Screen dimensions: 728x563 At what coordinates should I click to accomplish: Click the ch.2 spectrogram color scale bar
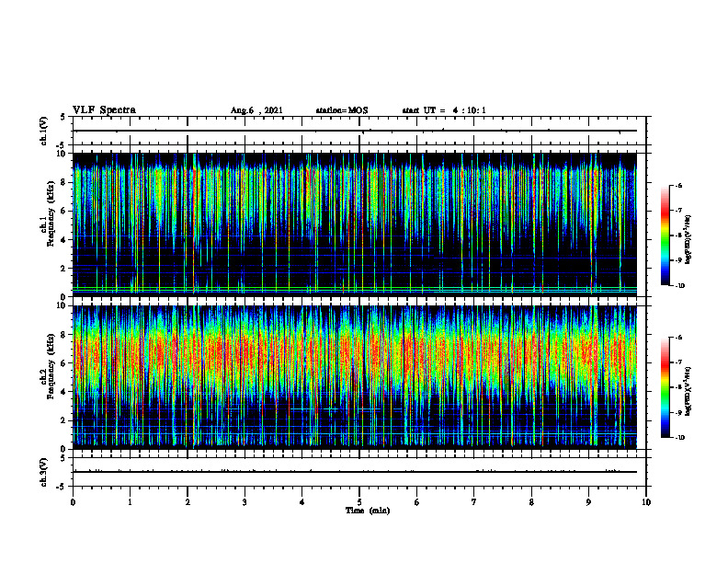(x=665, y=387)
